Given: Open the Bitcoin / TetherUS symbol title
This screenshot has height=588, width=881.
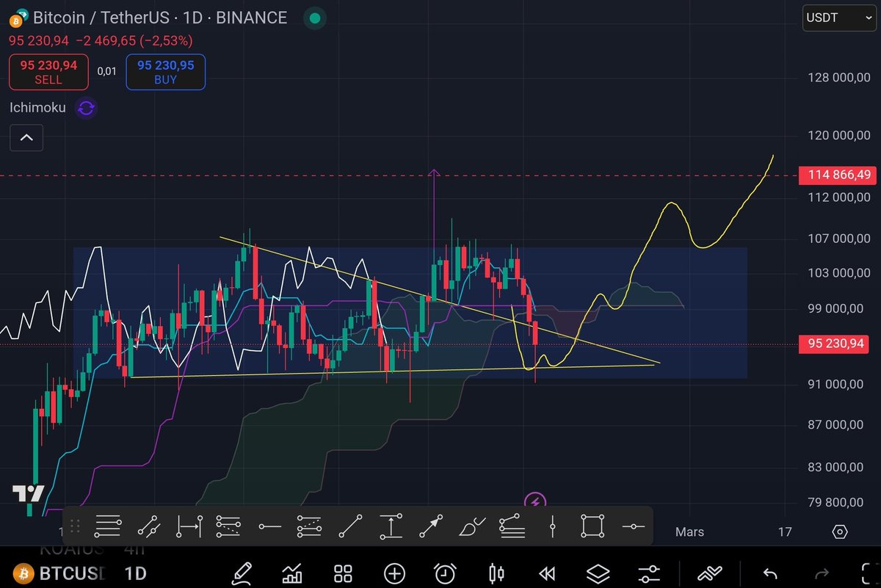Looking at the screenshot, I should pyautogui.click(x=160, y=18).
